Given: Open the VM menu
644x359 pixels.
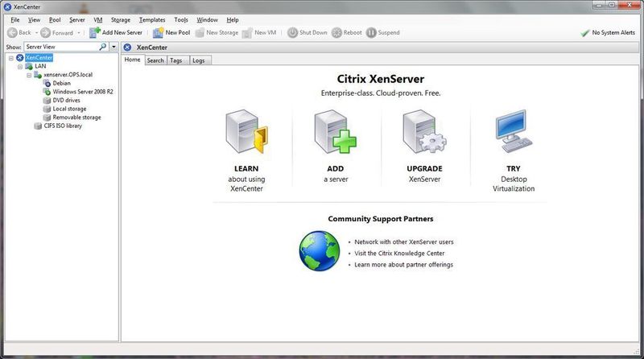Looking at the screenshot, I should (x=97, y=19).
